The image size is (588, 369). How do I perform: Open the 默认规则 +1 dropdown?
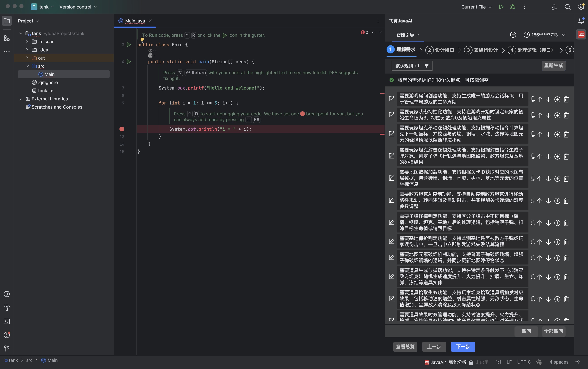[412, 66]
